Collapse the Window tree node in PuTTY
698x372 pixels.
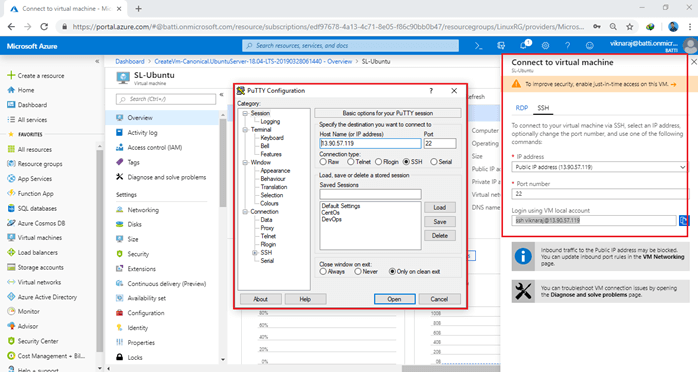pyautogui.click(x=245, y=163)
